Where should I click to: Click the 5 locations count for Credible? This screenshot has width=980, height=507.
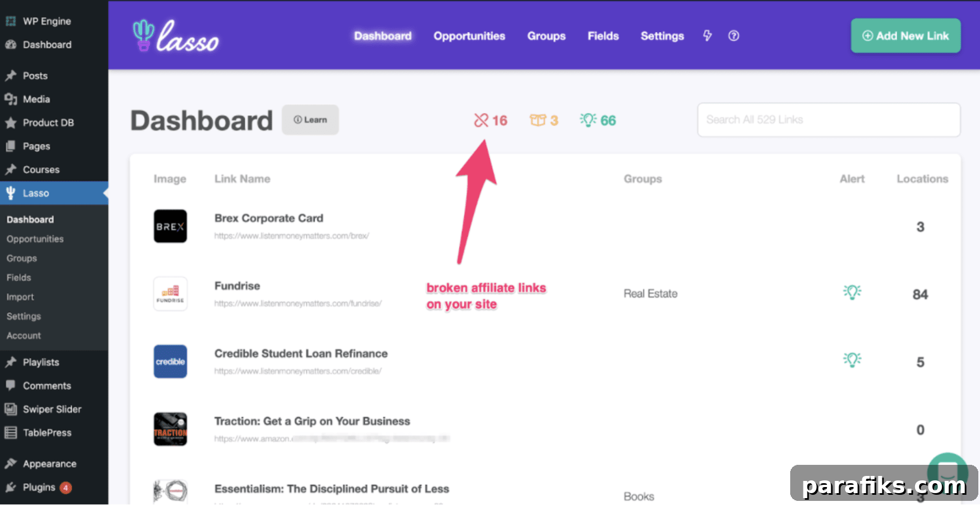[x=920, y=362]
